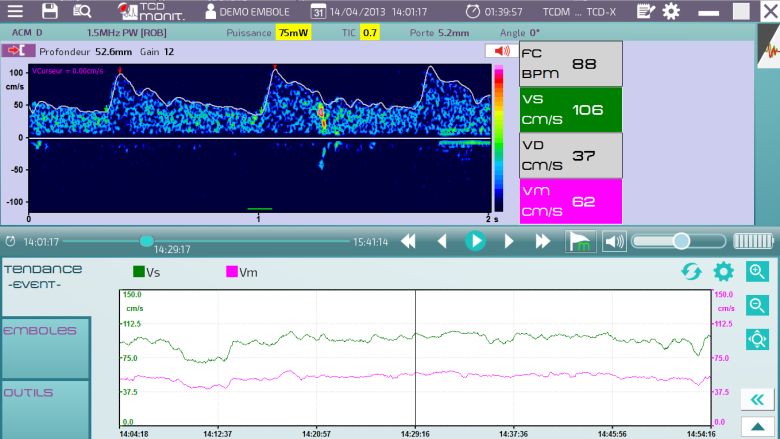Open settings gear in the top bar
The image size is (780, 439).
pos(671,11)
